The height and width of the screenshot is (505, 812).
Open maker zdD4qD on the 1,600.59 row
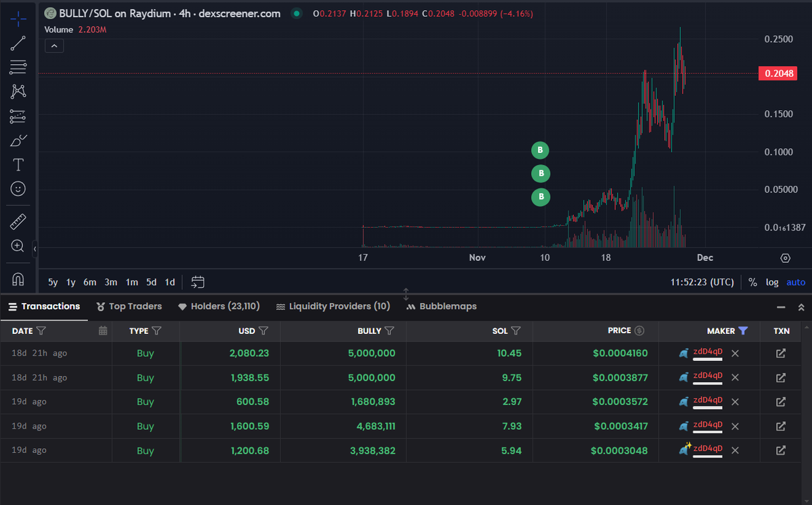(x=708, y=425)
